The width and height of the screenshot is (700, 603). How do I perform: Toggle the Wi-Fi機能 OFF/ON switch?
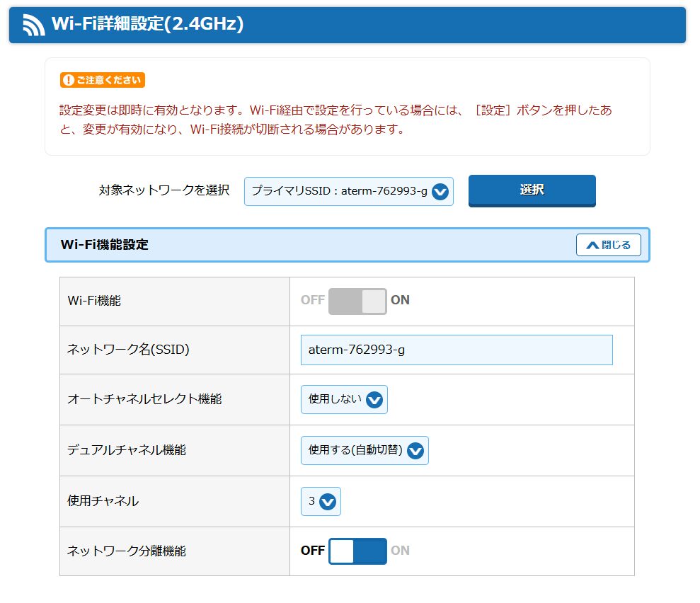[357, 301]
